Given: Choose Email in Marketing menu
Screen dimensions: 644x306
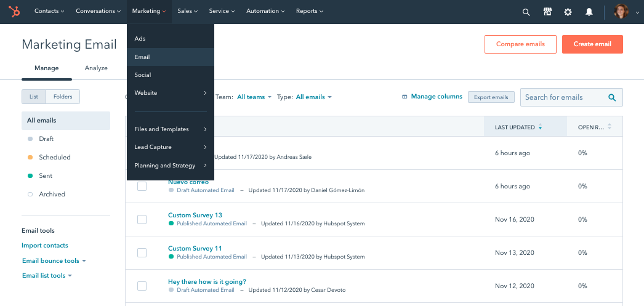Looking at the screenshot, I should coord(171,57).
